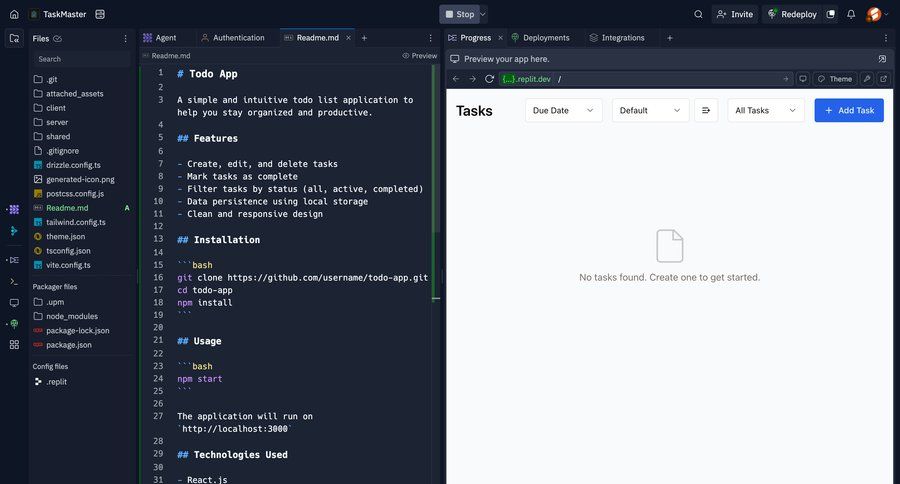Open Git branch icon in left sidebar

(14, 231)
